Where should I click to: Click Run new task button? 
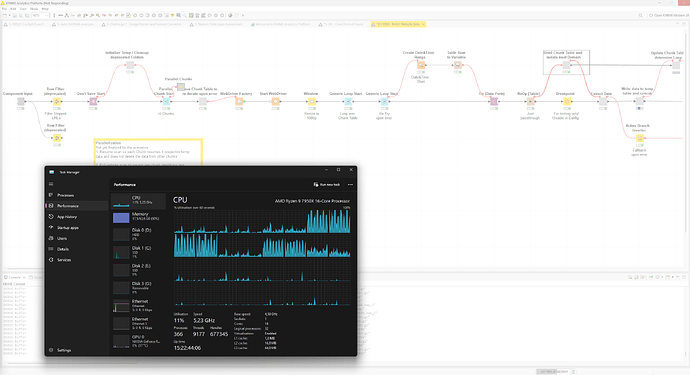[x=327, y=184]
